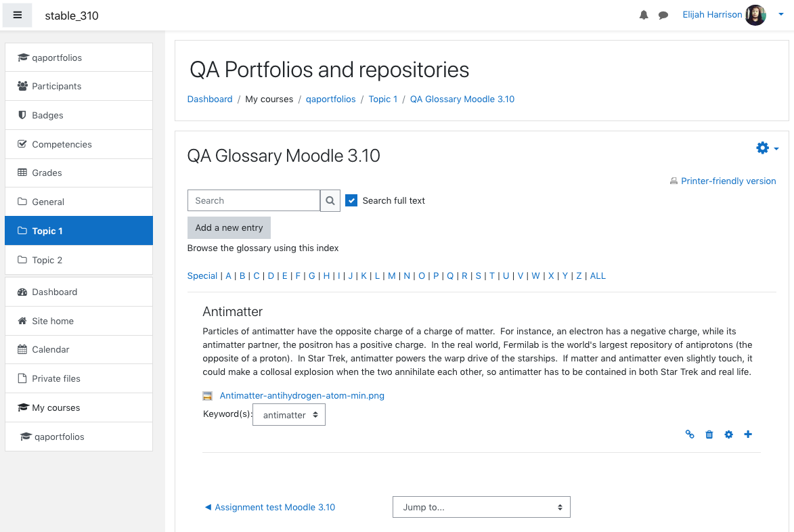Click the search magnifier button
Image resolution: width=794 pixels, height=532 pixels.
point(330,200)
